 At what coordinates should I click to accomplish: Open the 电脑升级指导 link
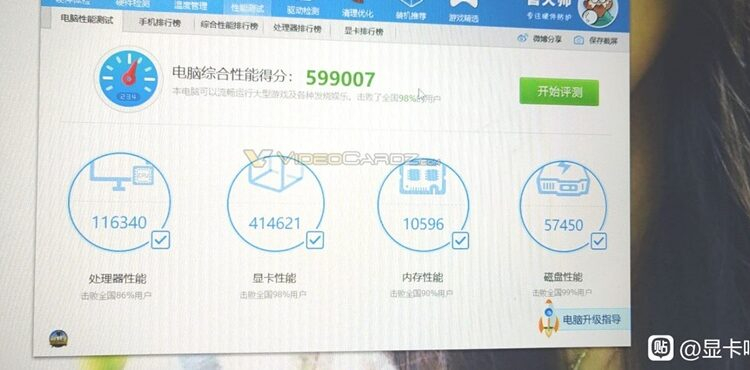tap(592, 319)
